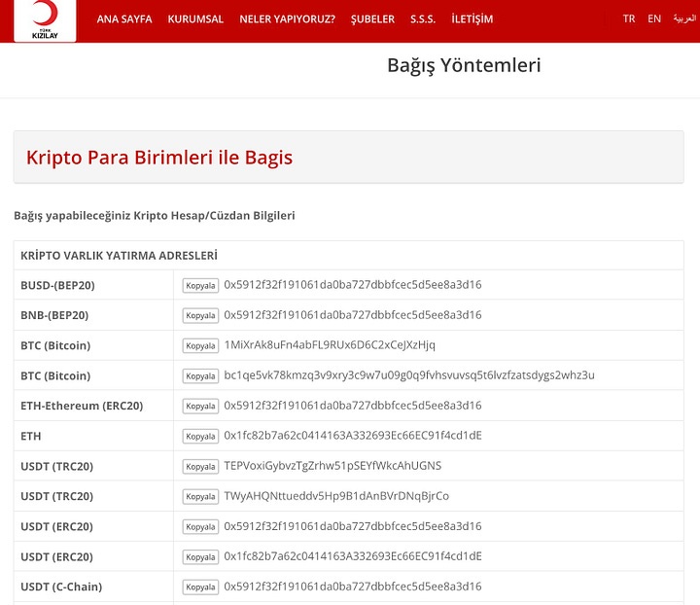Open the ŞUBELER menu item
Image resolution: width=700 pixels, height=605 pixels.
point(372,19)
